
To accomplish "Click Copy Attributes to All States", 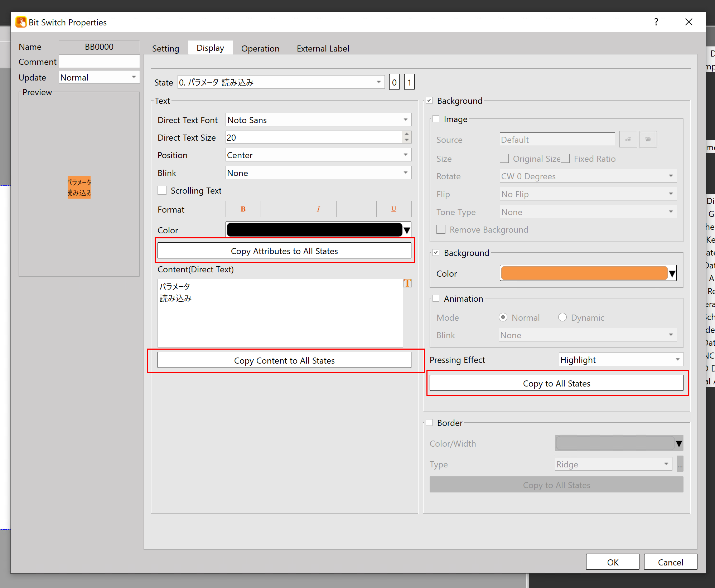I will coord(284,251).
